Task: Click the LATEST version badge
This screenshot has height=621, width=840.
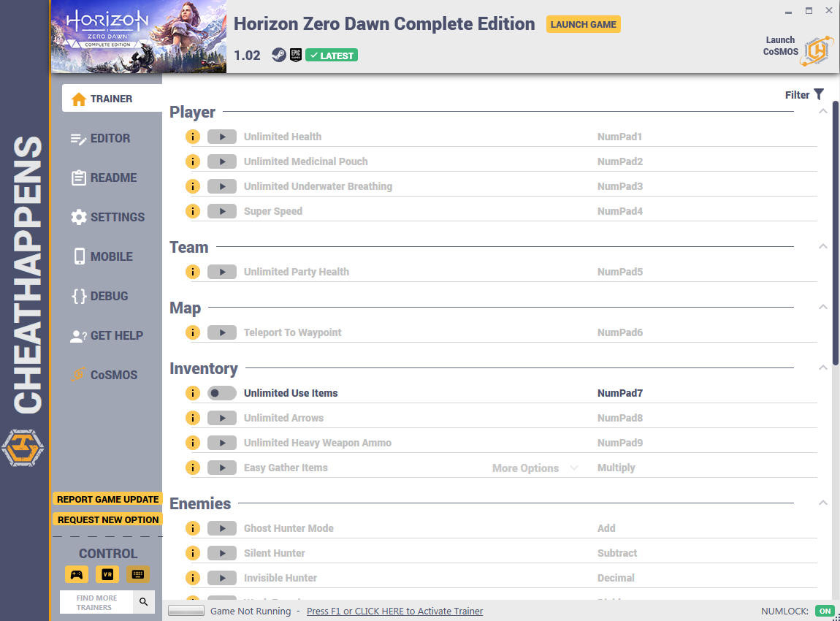Action: click(332, 56)
